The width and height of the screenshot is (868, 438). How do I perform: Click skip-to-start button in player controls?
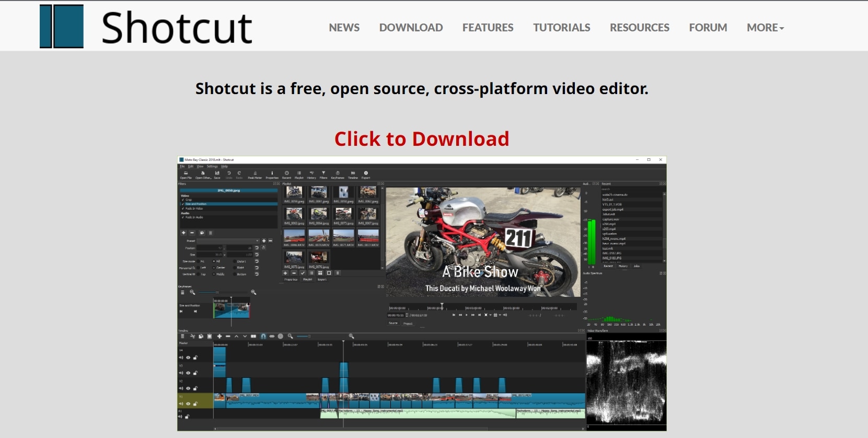(x=454, y=315)
